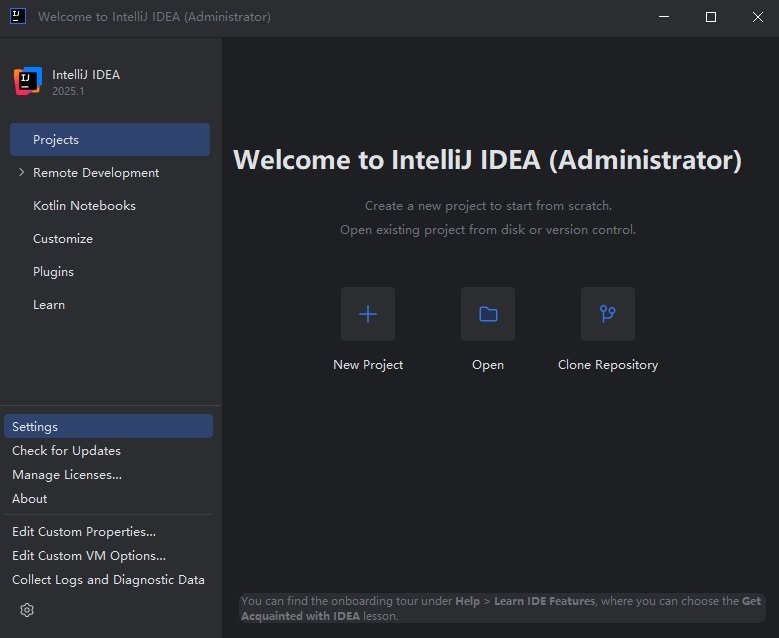
Task: Click About in the options menu
Action: coord(30,499)
